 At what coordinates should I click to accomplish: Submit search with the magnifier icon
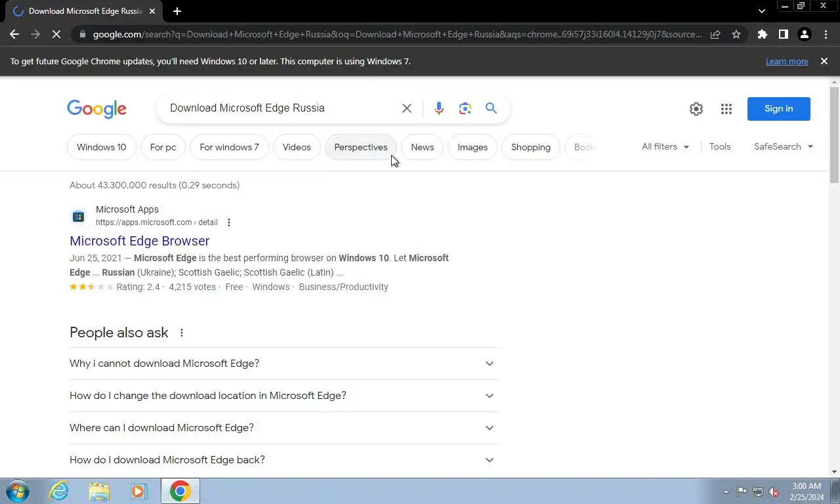(x=491, y=108)
